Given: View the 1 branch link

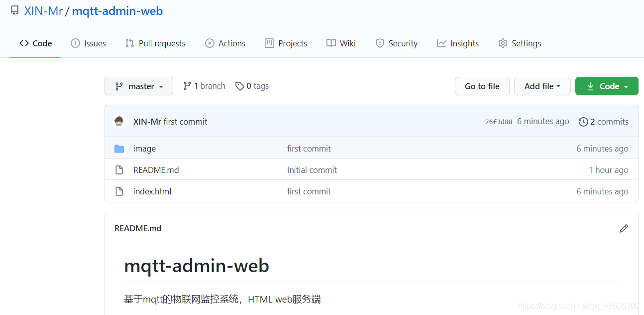Looking at the screenshot, I should click(x=204, y=86).
